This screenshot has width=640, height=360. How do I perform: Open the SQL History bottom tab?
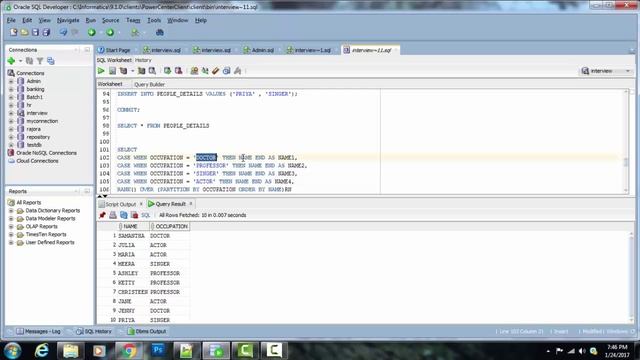(x=94, y=331)
